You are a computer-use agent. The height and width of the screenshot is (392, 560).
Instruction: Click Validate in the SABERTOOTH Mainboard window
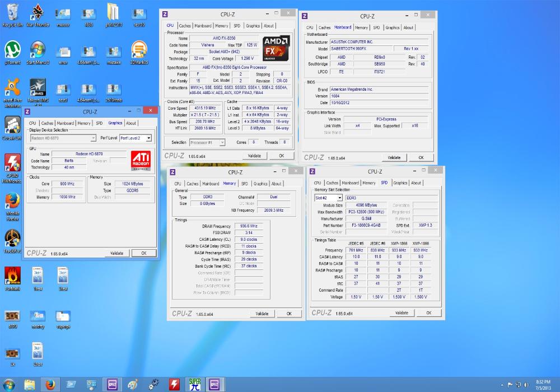(x=394, y=157)
